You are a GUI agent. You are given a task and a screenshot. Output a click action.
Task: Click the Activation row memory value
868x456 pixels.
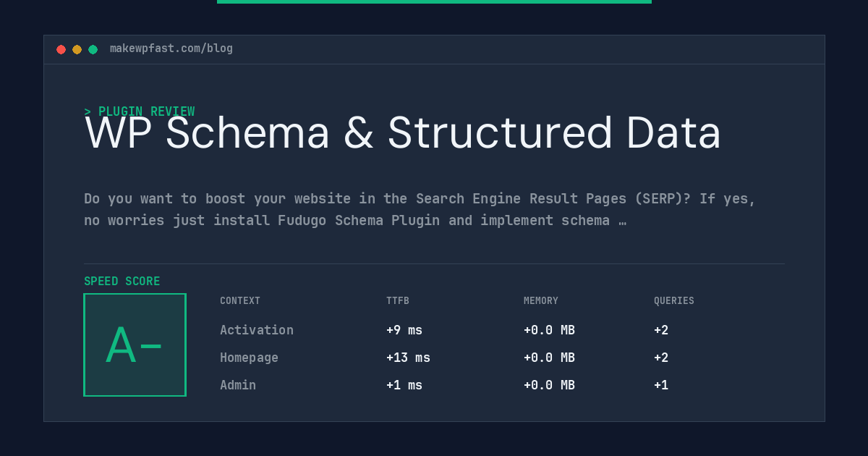coord(549,330)
